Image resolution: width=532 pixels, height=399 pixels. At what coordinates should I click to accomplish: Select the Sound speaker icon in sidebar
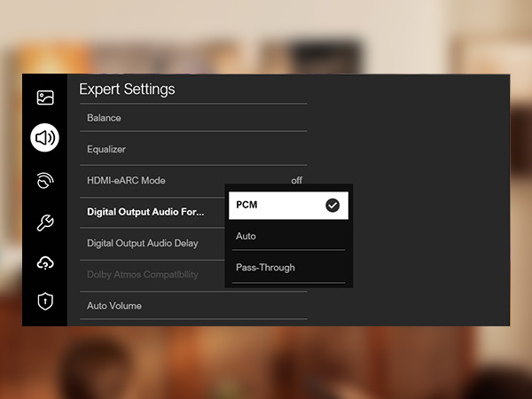45,138
